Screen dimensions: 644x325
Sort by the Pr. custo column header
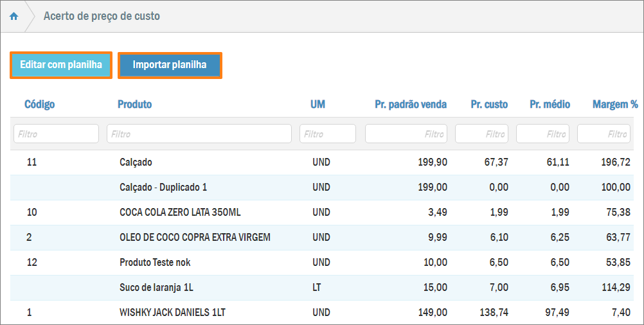point(488,104)
